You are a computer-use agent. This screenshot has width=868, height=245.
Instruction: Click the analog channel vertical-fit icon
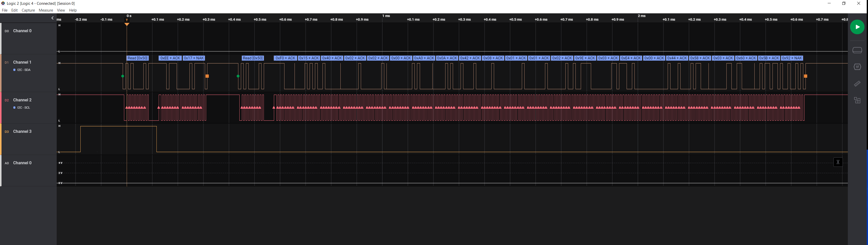tap(838, 162)
